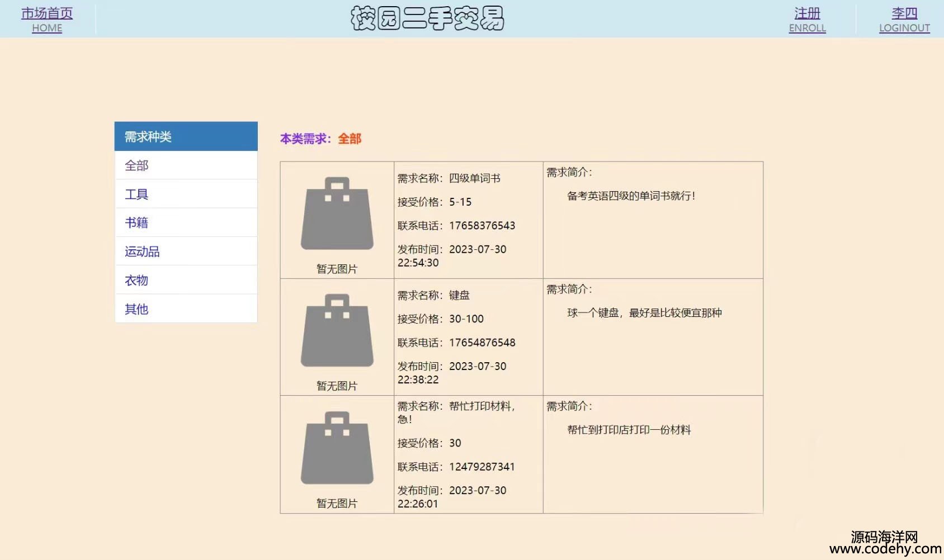944x560 pixels.
Task: Open the 其他 category
Action: (136, 309)
